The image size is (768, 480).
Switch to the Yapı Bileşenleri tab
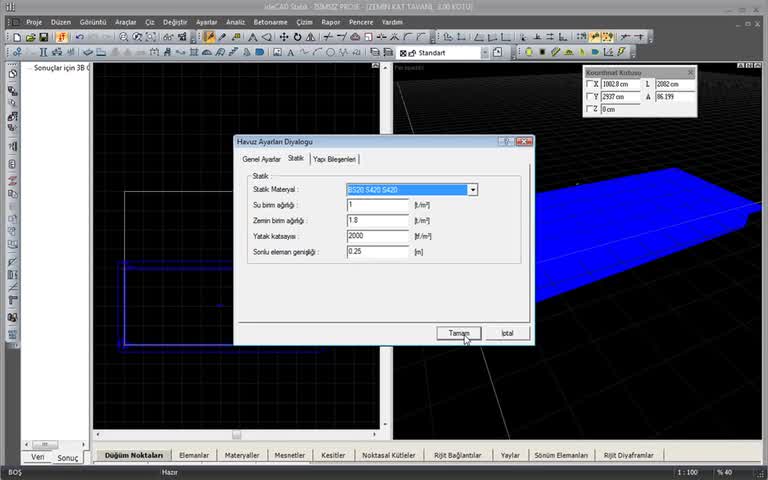pos(335,160)
